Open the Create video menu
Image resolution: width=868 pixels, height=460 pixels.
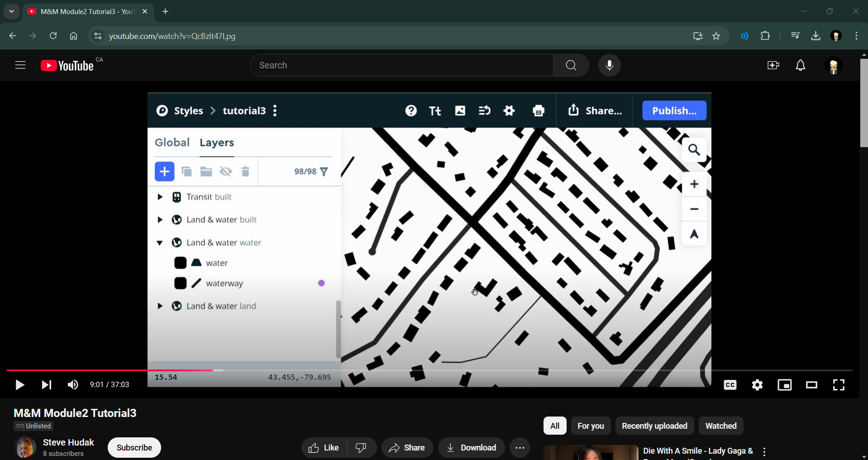tap(773, 66)
